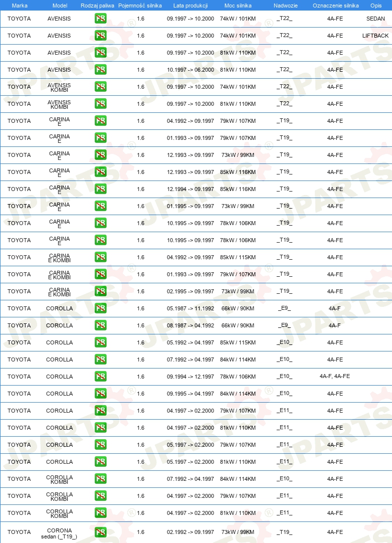Click '4A-F' engine cell in Corolla 08.1987 row
The image size is (392, 543).
[335, 325]
